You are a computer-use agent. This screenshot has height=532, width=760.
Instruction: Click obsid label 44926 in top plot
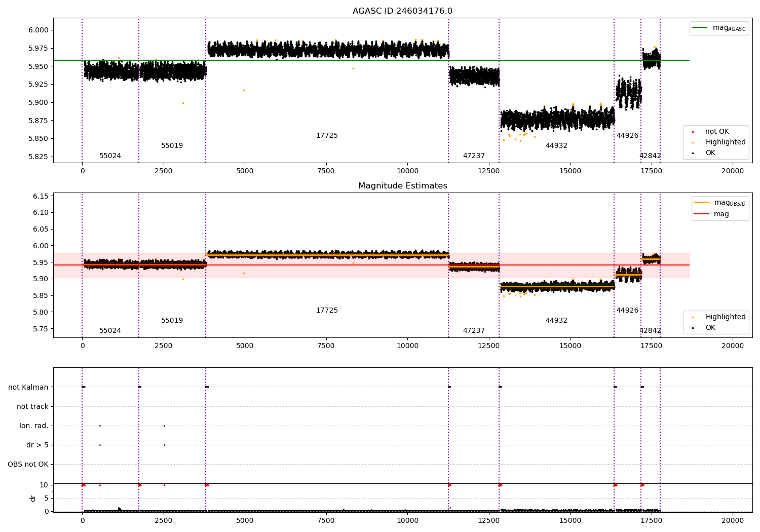click(x=627, y=136)
